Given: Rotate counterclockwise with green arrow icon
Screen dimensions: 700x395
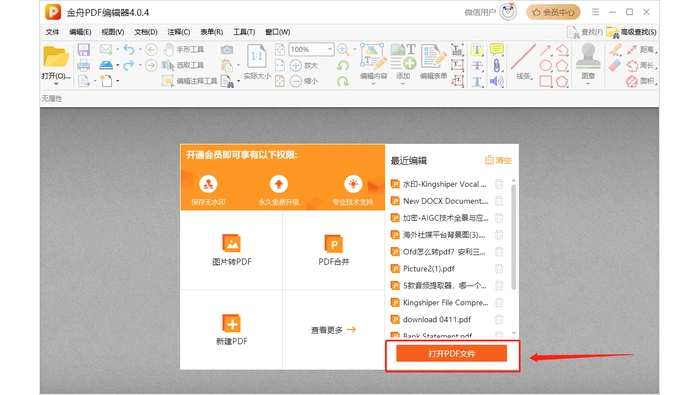Looking at the screenshot, I should (x=343, y=66).
